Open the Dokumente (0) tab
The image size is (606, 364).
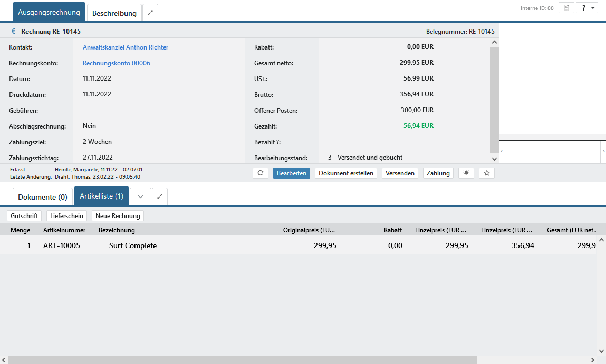43,197
